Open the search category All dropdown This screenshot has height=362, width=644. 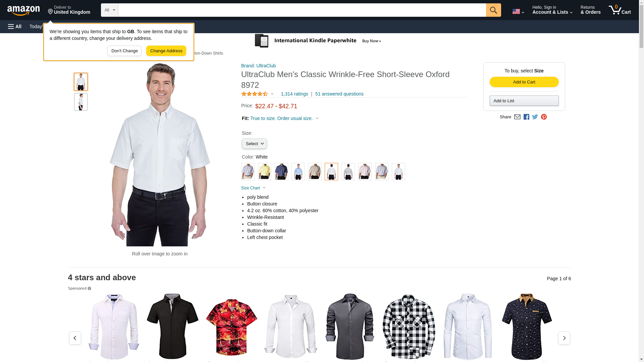coord(110,10)
